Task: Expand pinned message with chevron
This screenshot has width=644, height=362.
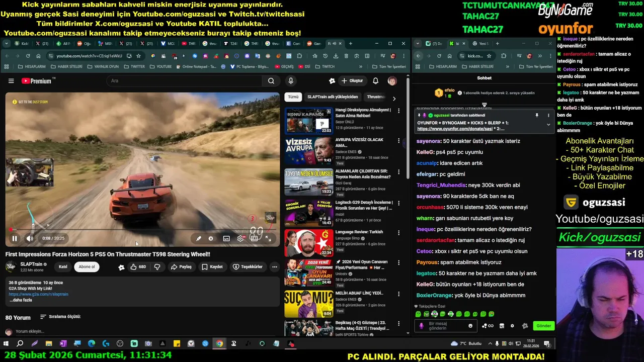Action: coord(548,124)
